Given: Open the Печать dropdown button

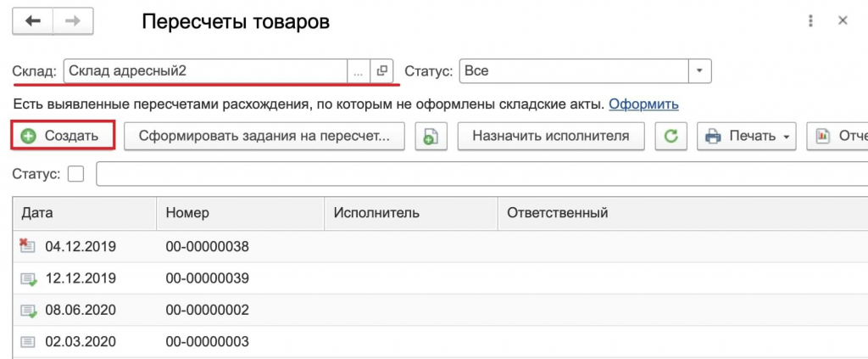Looking at the screenshot, I should coord(746,137).
